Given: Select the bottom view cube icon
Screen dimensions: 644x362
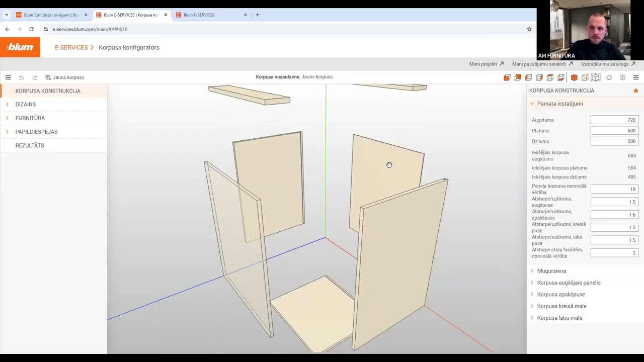Looking at the screenshot, I should (560, 77).
